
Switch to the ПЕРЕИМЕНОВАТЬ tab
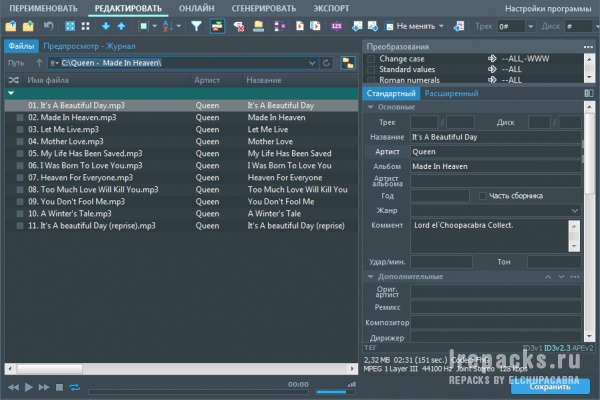(43, 8)
